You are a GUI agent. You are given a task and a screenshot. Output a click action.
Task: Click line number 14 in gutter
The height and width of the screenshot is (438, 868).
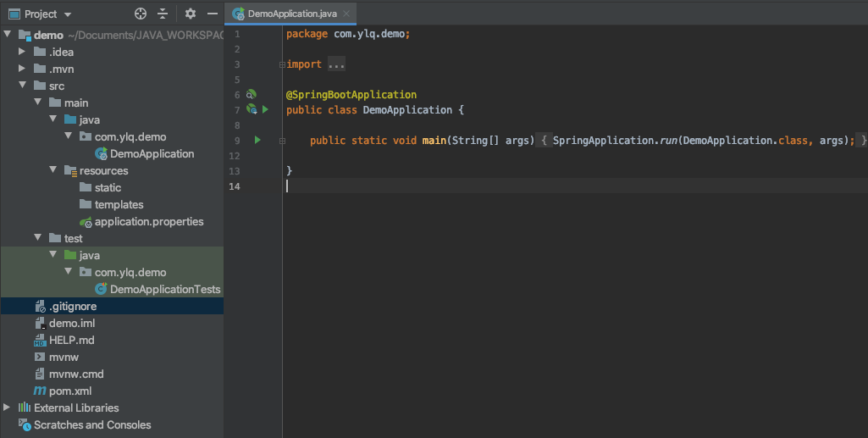[235, 186]
